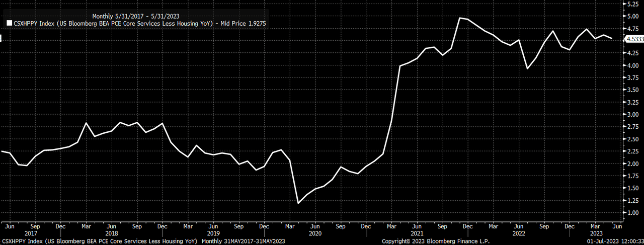Click the 1.50 y-axis label
The width and height of the screenshot is (644, 245).
click(x=632, y=188)
